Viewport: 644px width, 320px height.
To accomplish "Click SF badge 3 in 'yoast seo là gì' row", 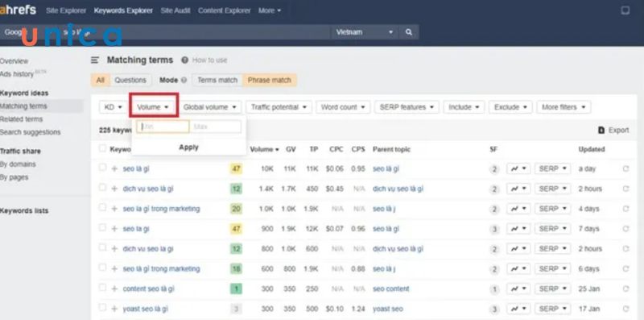I will coord(494,310).
